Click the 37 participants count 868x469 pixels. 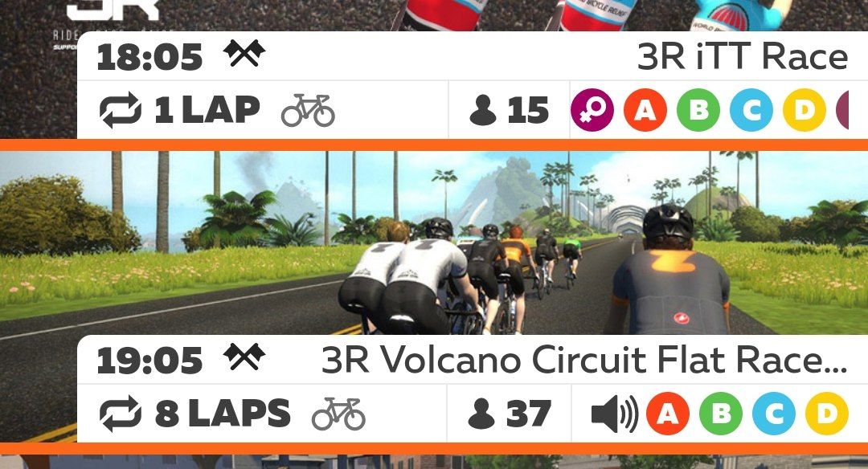point(510,413)
